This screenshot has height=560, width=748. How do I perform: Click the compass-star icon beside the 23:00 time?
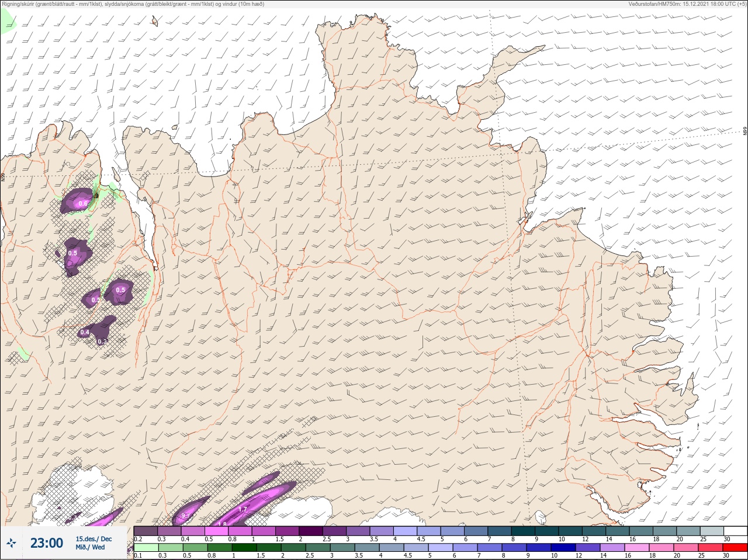(x=11, y=543)
